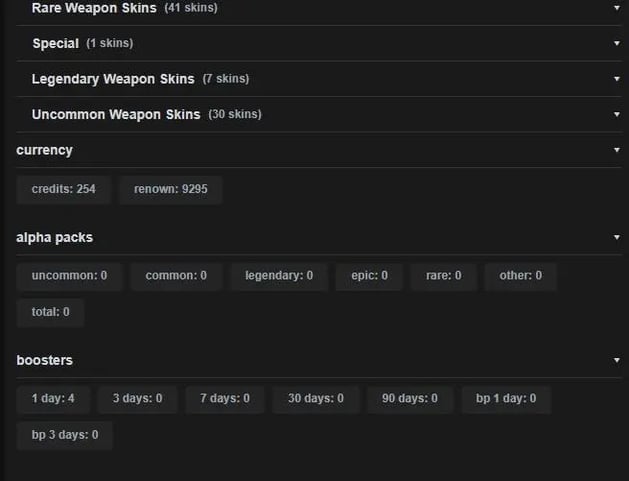Expand the Rare Weapon Skins section arrow

[x=617, y=8]
